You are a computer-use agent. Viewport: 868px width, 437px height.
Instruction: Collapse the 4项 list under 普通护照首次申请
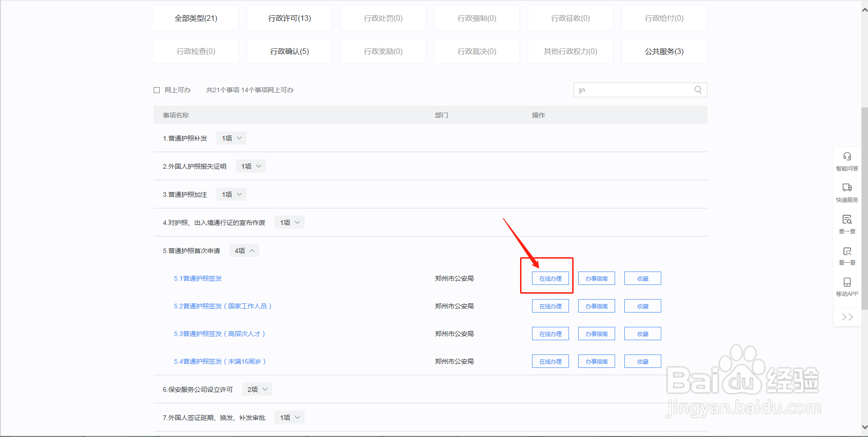click(x=244, y=250)
